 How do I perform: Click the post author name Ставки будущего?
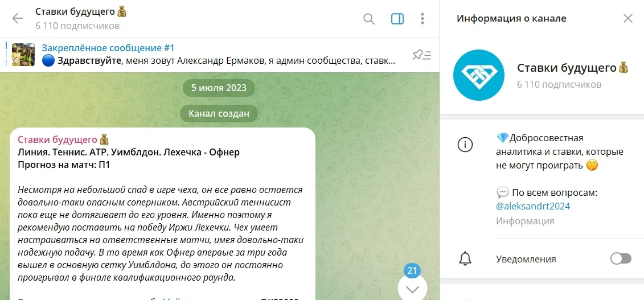[x=63, y=139]
